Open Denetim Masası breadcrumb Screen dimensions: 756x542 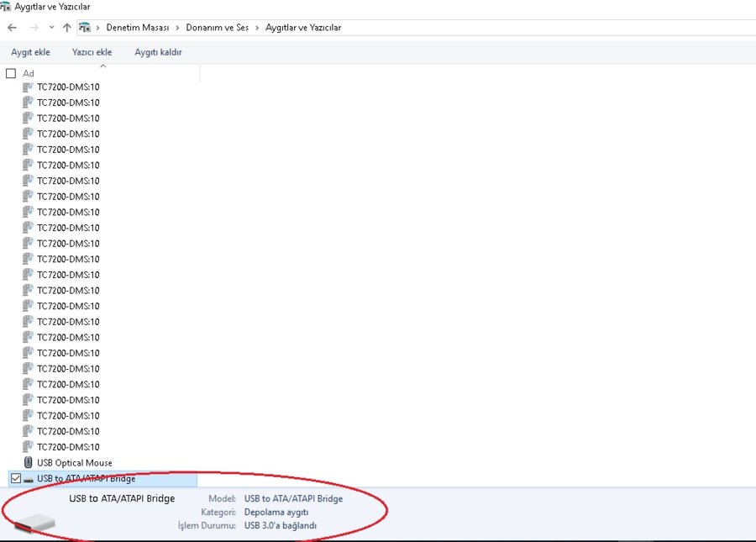pyautogui.click(x=138, y=28)
